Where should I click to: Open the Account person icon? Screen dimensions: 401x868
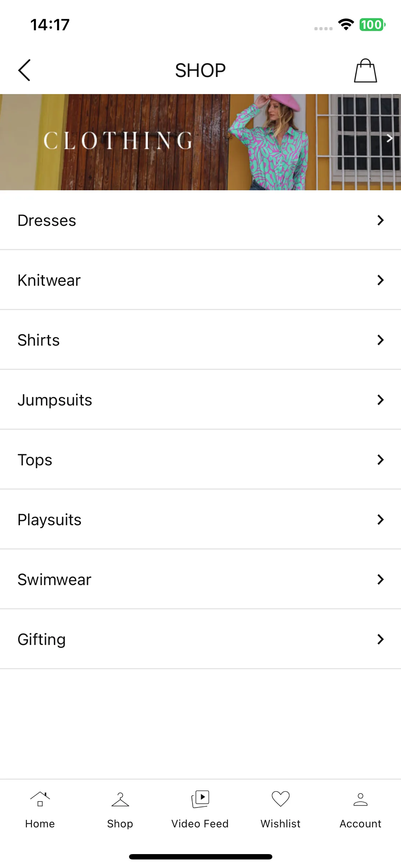360,799
